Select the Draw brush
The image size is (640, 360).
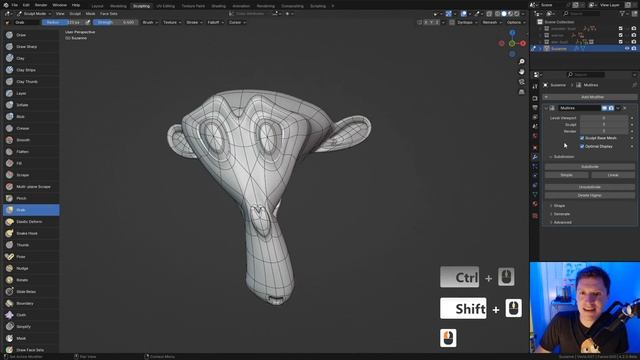[31, 35]
